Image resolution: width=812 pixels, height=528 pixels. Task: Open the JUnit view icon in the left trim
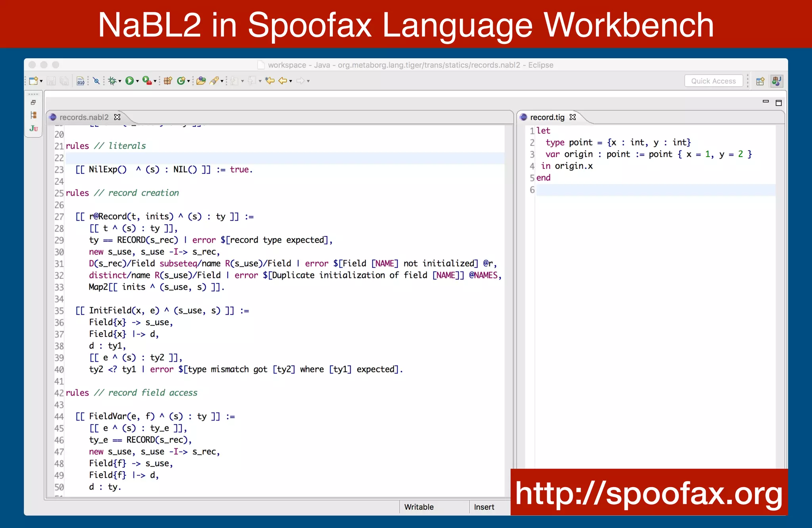[x=33, y=128]
